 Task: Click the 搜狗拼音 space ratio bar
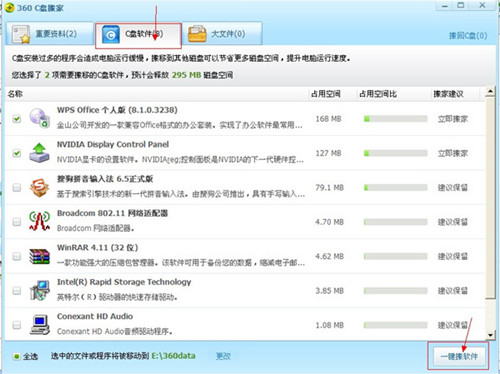tap(396, 187)
